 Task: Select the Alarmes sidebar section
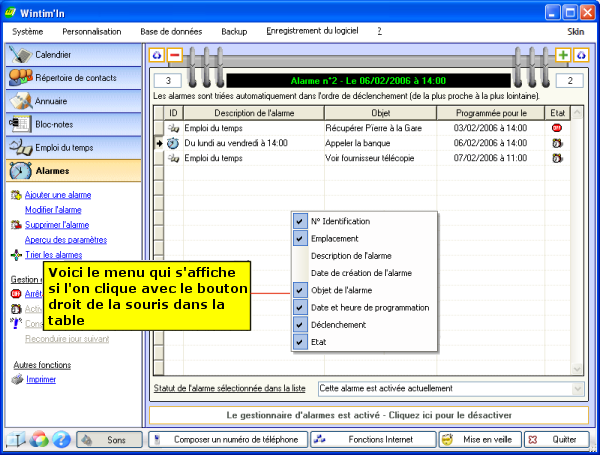73,171
